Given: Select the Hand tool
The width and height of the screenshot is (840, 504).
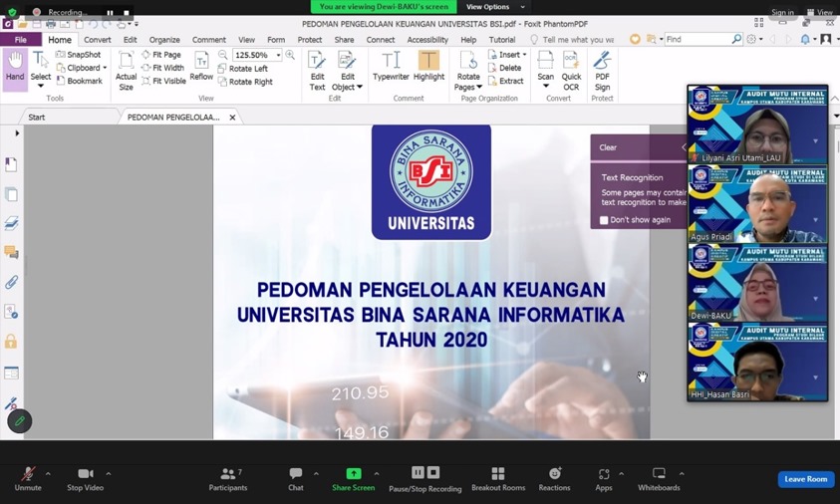Looking at the screenshot, I should coord(15,67).
